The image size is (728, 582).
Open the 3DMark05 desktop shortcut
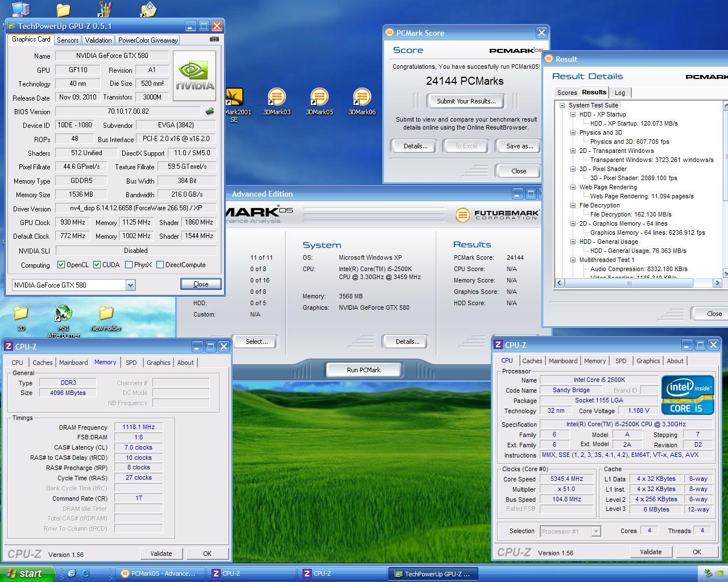coord(320,102)
